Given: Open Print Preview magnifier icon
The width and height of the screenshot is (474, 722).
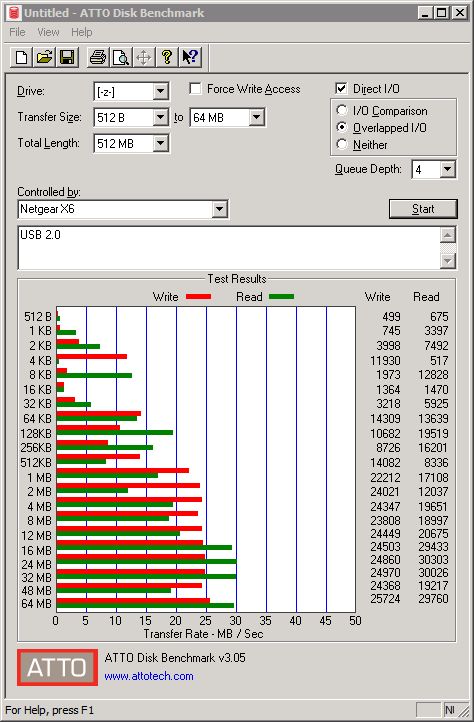Looking at the screenshot, I should coord(121,58).
